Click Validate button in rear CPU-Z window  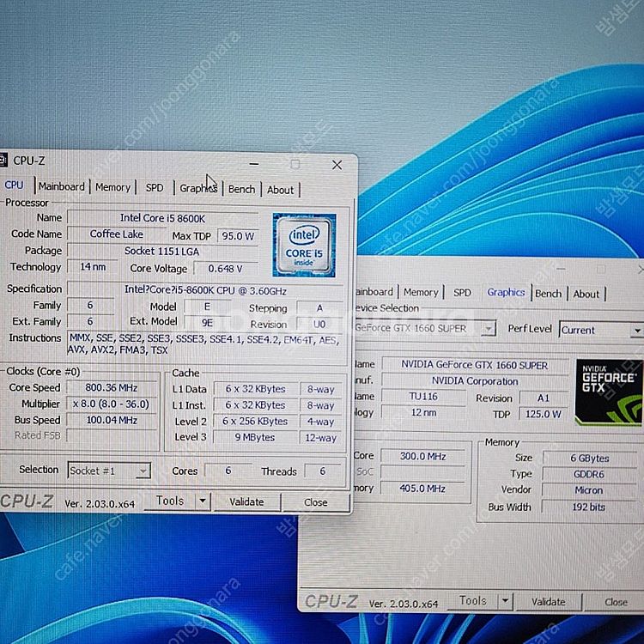(x=549, y=602)
